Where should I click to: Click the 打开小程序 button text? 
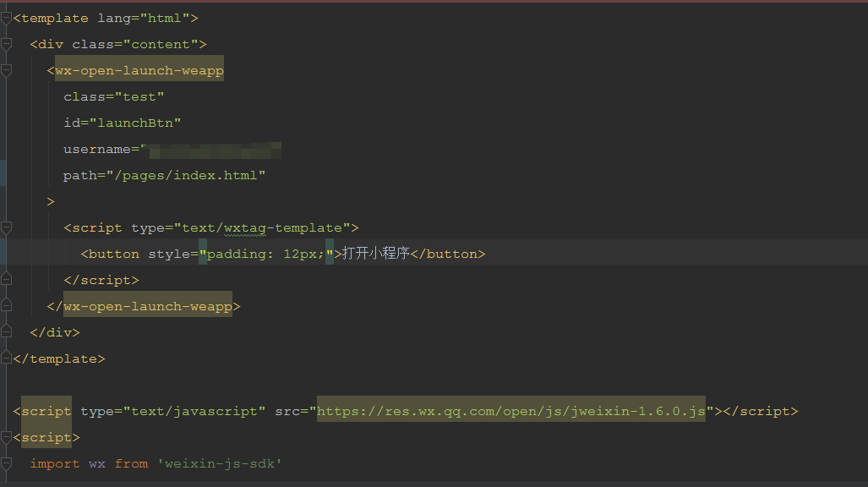(x=376, y=253)
